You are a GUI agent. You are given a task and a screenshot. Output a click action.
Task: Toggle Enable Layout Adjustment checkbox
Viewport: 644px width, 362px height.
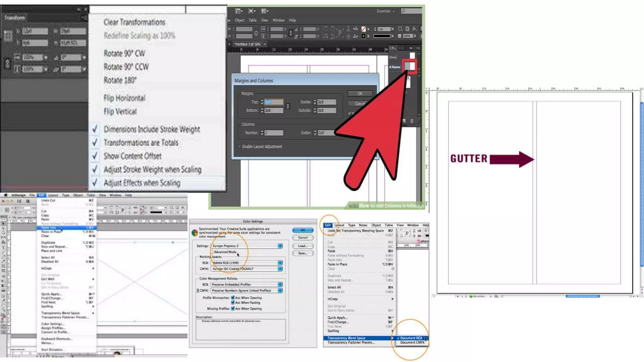[240, 147]
